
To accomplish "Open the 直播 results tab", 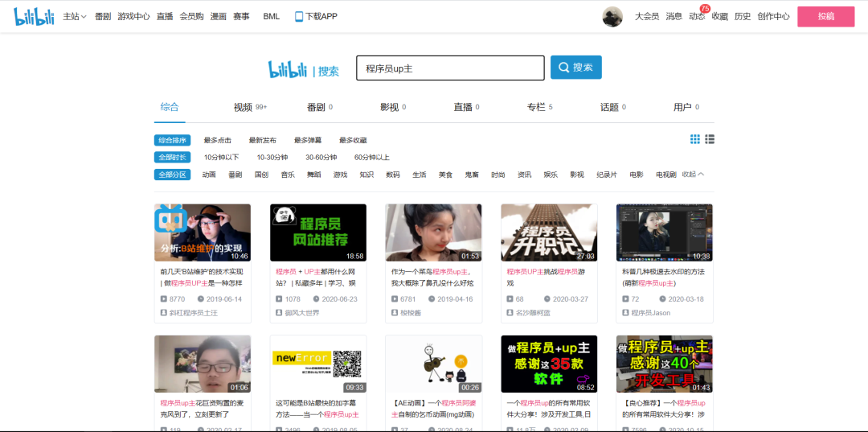I will coord(467,108).
